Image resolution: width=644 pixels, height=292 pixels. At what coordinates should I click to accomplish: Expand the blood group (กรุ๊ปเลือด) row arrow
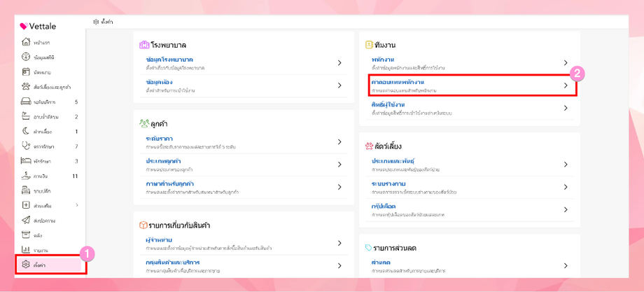pyautogui.click(x=566, y=210)
